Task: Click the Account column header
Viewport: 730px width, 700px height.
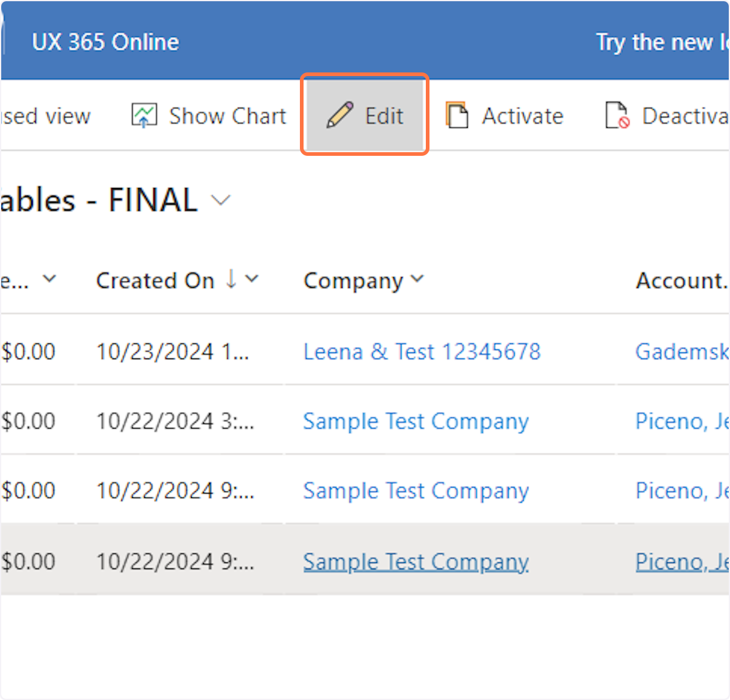Action: [x=681, y=281]
